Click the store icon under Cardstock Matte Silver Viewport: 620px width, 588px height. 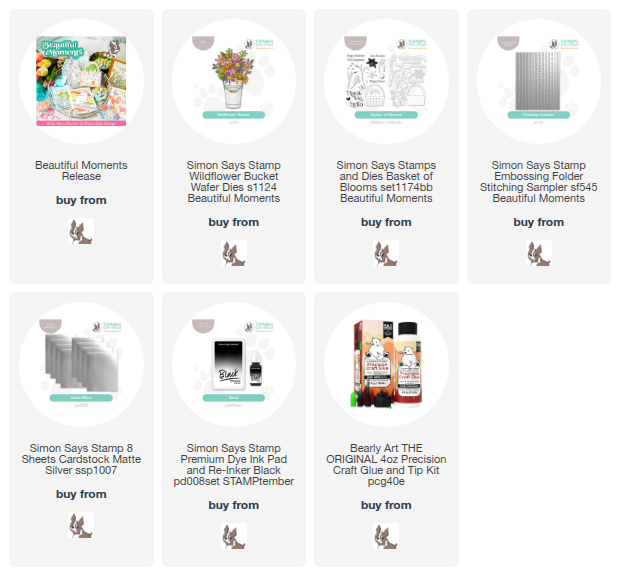(81, 525)
